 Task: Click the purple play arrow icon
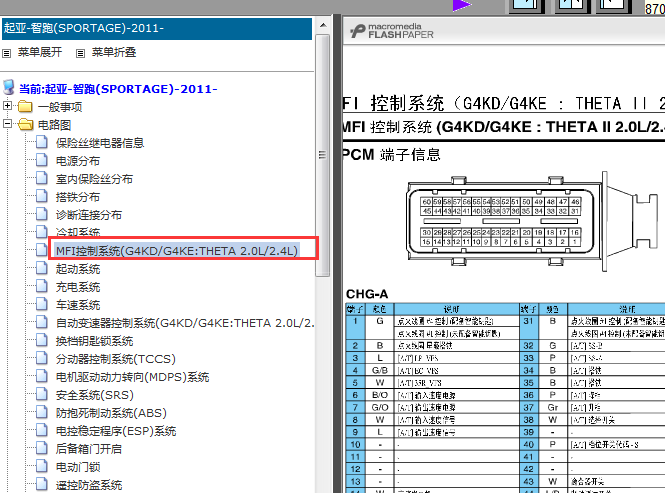tap(462, 5)
